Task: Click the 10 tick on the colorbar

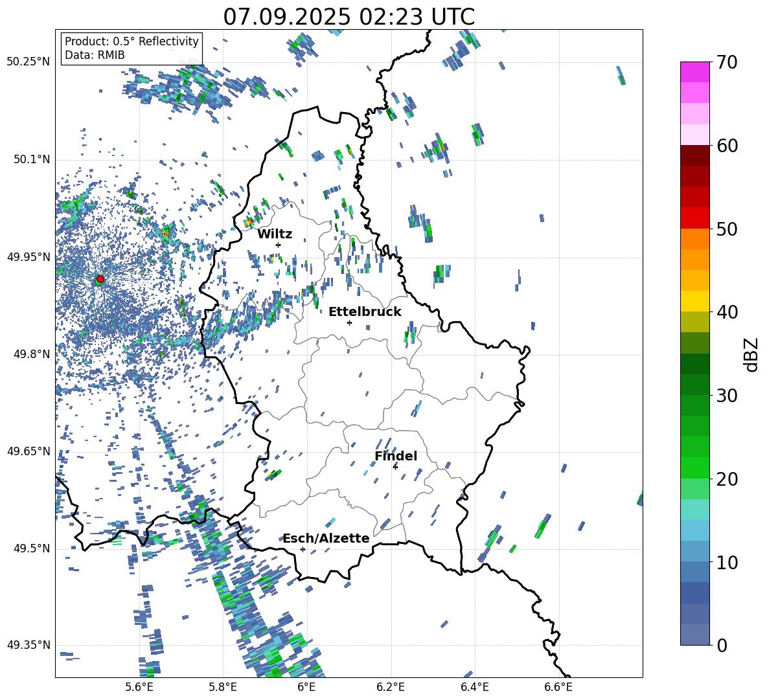Action: 726,562
